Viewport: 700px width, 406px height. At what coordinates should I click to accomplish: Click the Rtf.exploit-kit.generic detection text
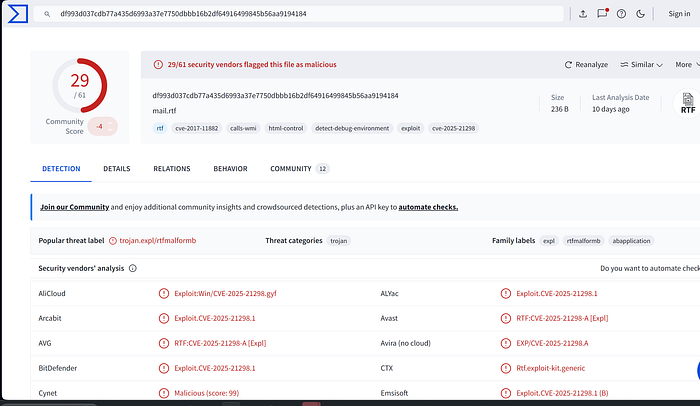(550, 368)
